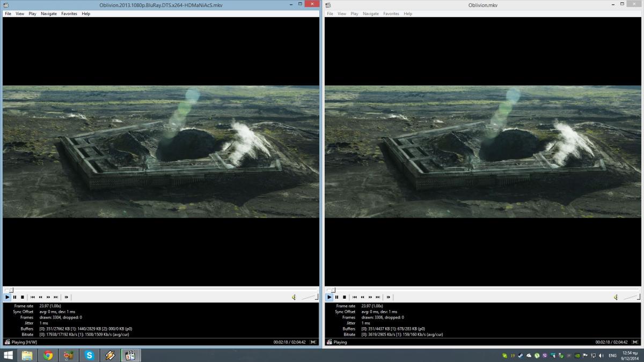Screen dimensions: 644x362
Task: Step one frame in left HDMaNiAcS window
Action: coord(67,297)
